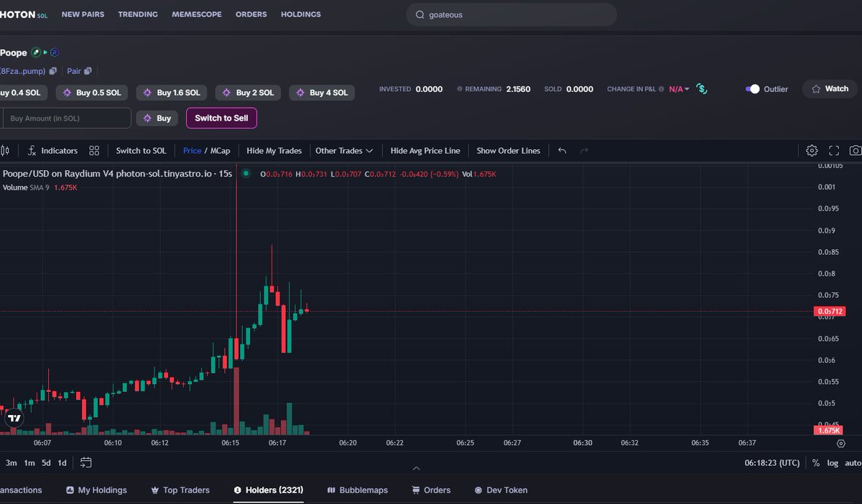
Task: Redo the chart action
Action: pyautogui.click(x=584, y=151)
